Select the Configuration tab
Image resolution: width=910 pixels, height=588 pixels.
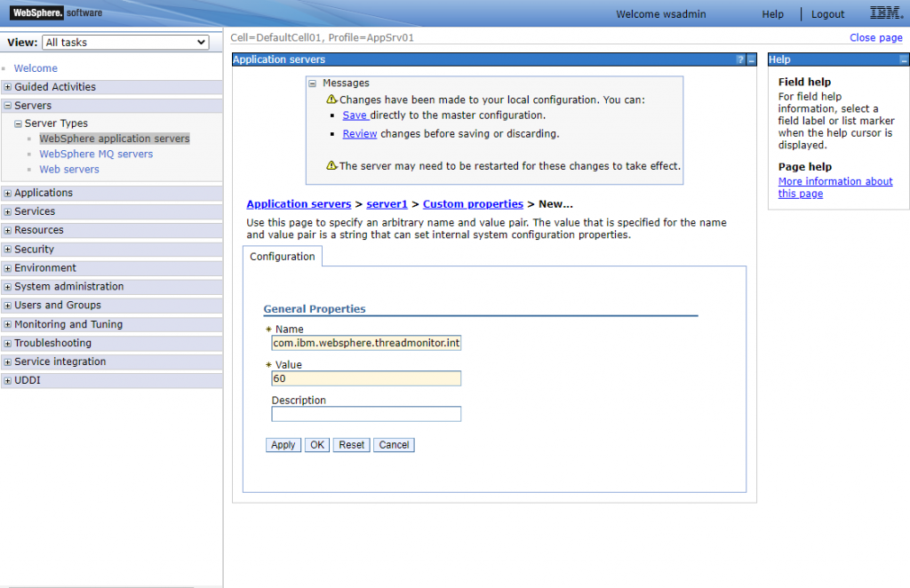point(282,257)
